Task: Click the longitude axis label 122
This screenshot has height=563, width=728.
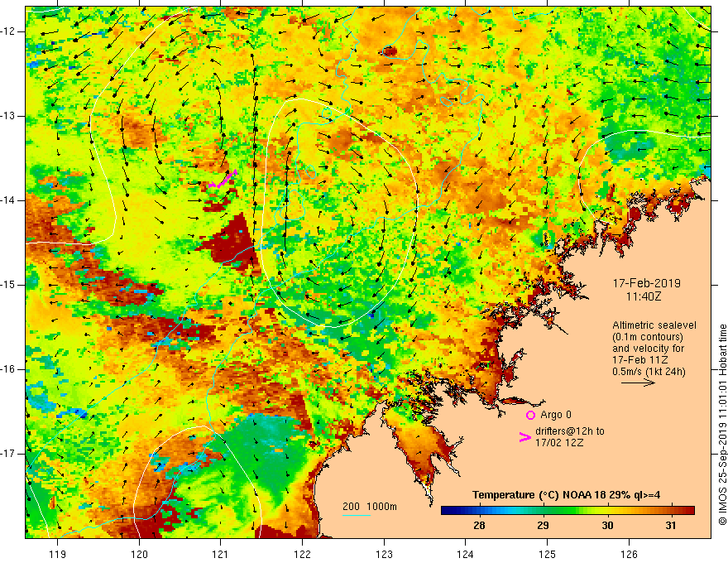Action: (302, 555)
